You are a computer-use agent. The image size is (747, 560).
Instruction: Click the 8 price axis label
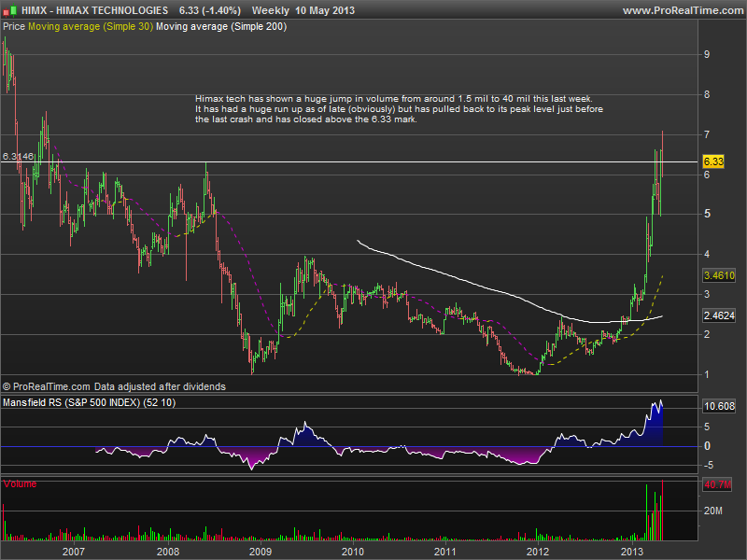point(707,94)
